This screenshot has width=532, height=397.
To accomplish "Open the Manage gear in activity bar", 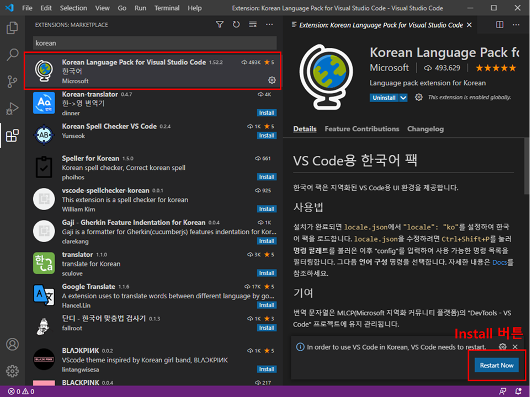I will point(12,371).
